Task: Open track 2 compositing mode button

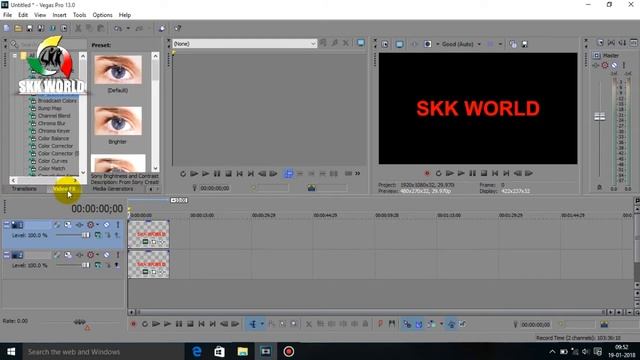Action: pyautogui.click(x=98, y=265)
